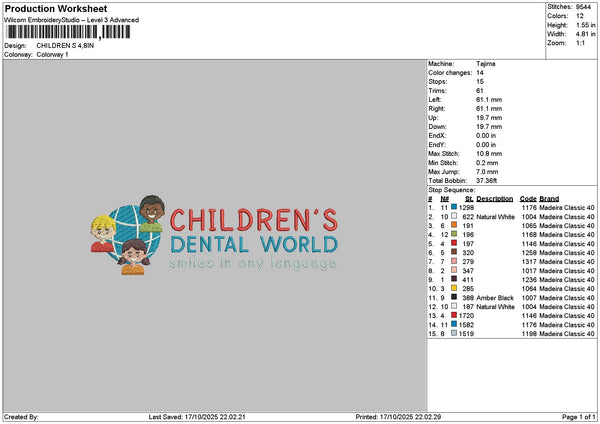
Task: Select the yellow swatch beside stitch count 285
Action: 454,288
